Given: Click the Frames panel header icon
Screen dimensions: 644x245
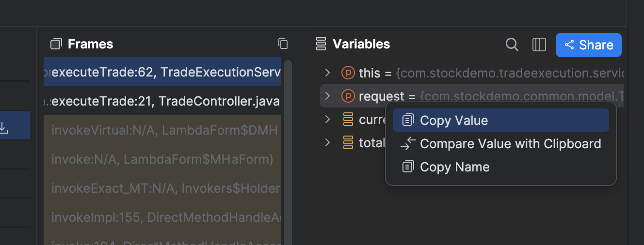Looking at the screenshot, I should tap(56, 44).
